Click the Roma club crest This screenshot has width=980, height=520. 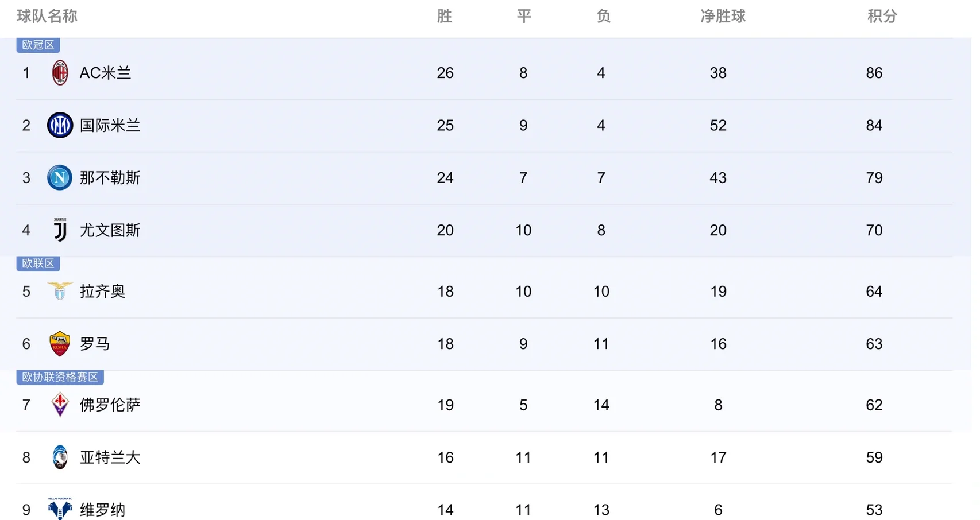60,343
